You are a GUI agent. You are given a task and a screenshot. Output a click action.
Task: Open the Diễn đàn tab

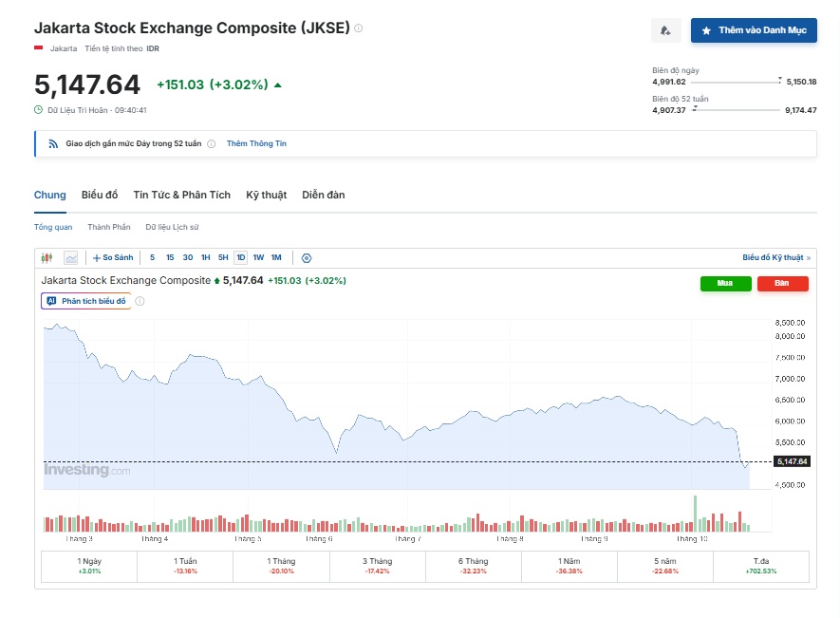tap(323, 195)
